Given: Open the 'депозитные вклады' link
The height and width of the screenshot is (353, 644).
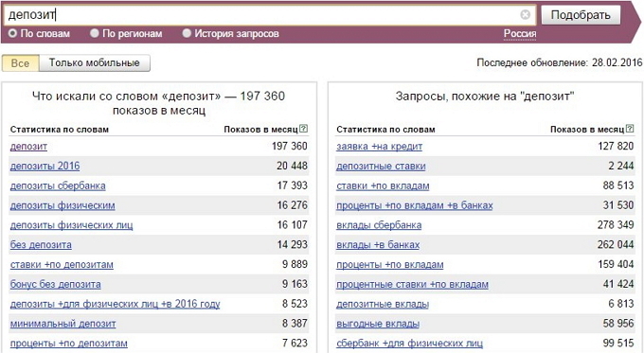Looking at the screenshot, I should point(383,304).
